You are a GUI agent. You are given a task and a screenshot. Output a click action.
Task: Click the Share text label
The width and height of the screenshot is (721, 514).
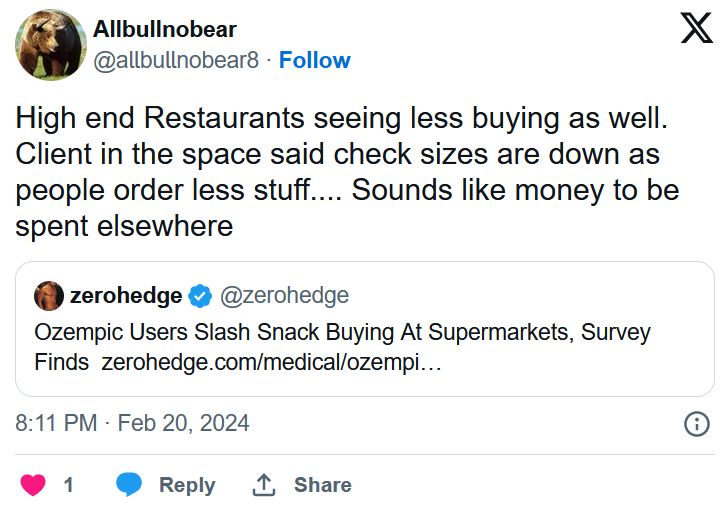[x=322, y=485]
